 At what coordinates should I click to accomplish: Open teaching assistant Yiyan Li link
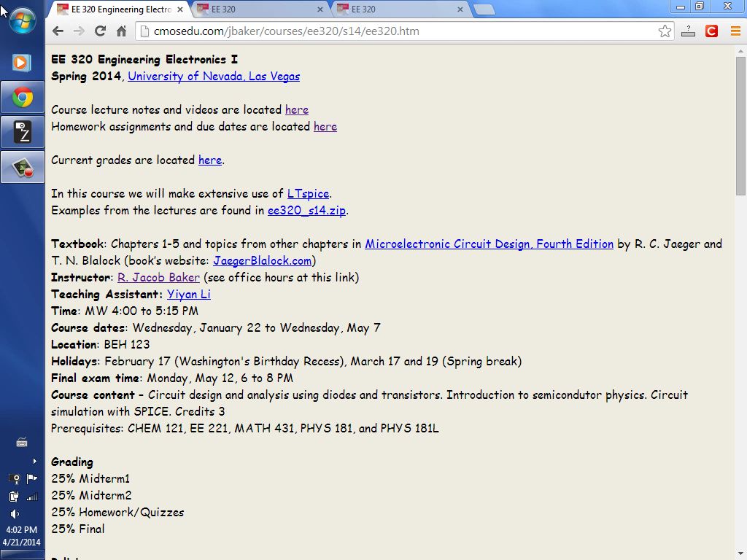[189, 295]
